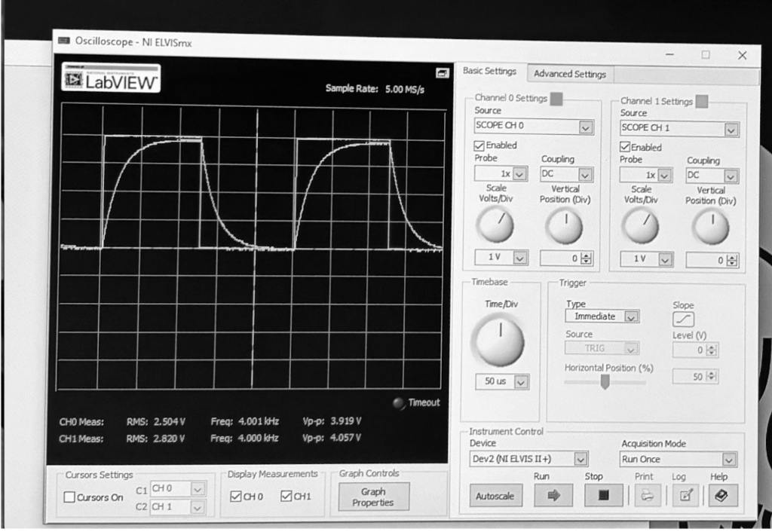Switch to the Advanced Settings tab
The height and width of the screenshot is (532, 772).
[570, 74]
